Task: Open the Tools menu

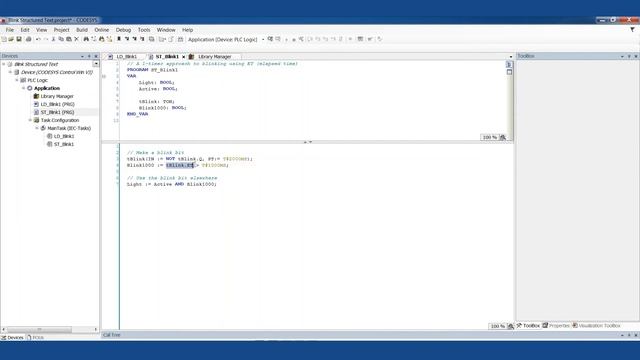Action: pyautogui.click(x=144, y=30)
